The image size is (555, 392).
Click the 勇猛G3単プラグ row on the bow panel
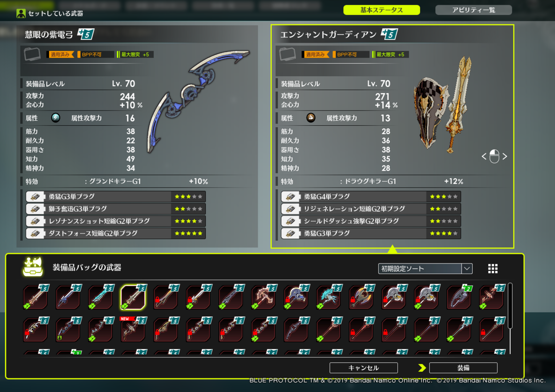[x=116, y=196]
